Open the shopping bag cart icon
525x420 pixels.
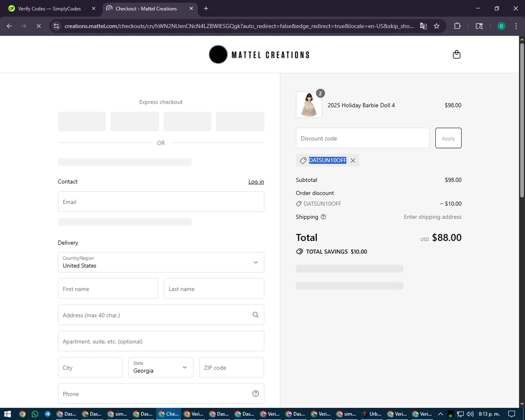point(456,55)
